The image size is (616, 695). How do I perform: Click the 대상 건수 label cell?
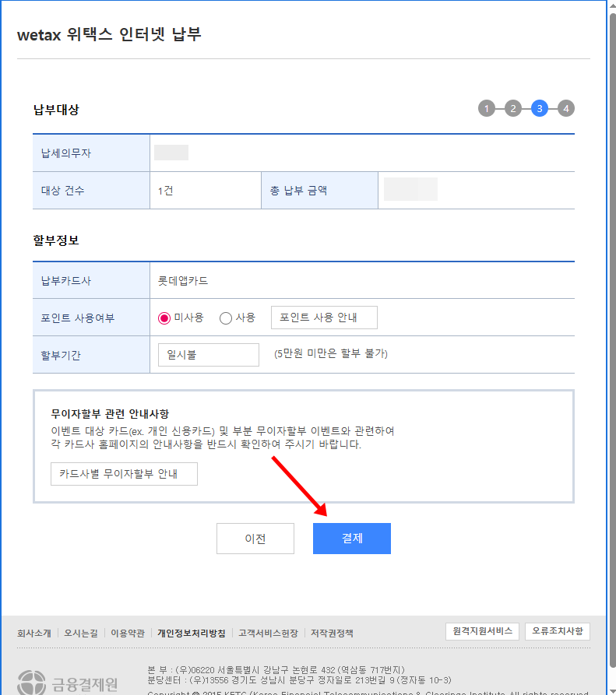tap(91, 190)
